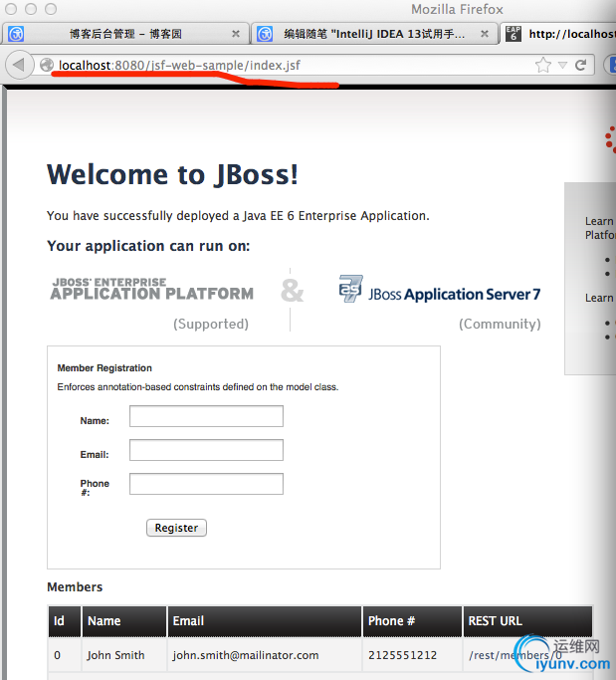Click into the Email input field

coord(206,450)
